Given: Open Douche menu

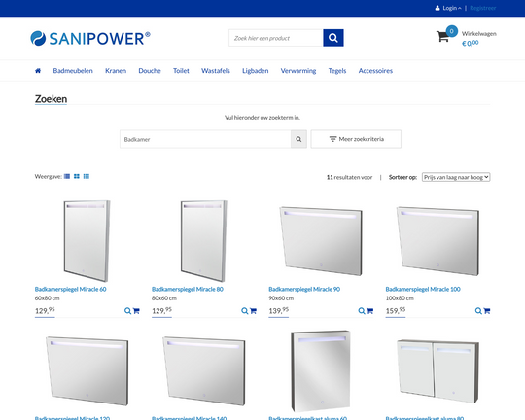Looking at the screenshot, I should (150, 71).
